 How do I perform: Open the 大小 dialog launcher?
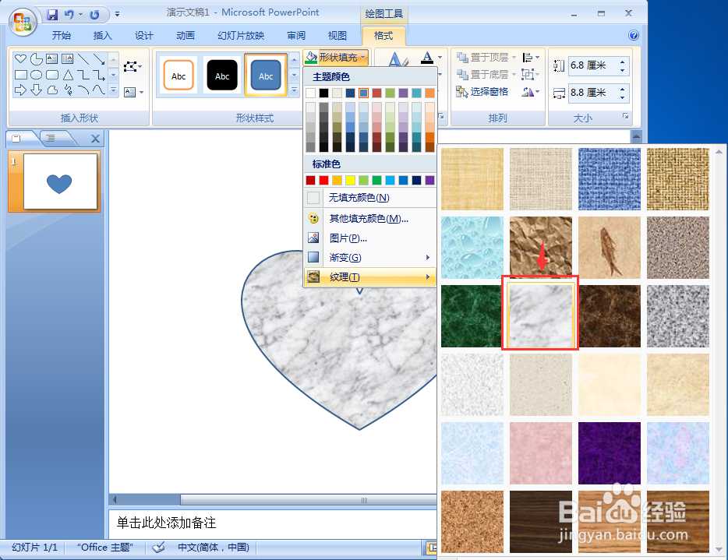coord(626,116)
